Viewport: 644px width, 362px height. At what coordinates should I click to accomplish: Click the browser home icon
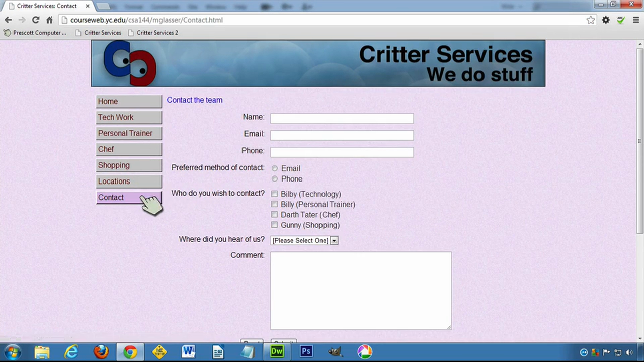(x=49, y=20)
